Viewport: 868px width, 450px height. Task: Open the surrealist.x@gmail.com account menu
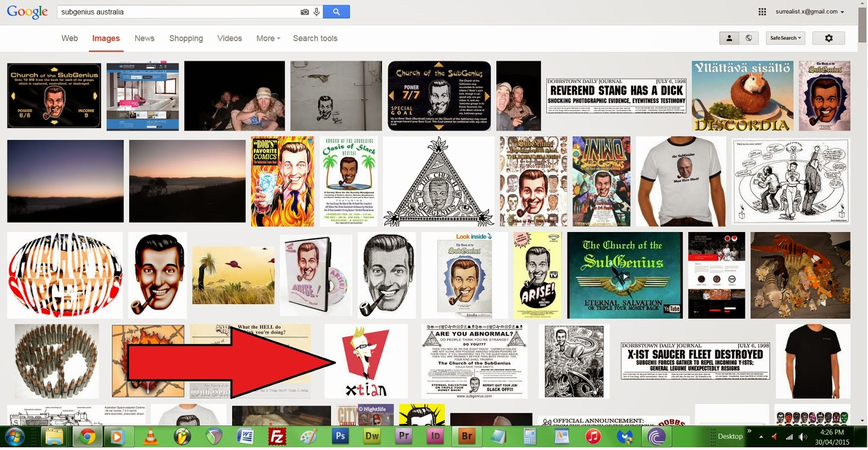pos(810,11)
